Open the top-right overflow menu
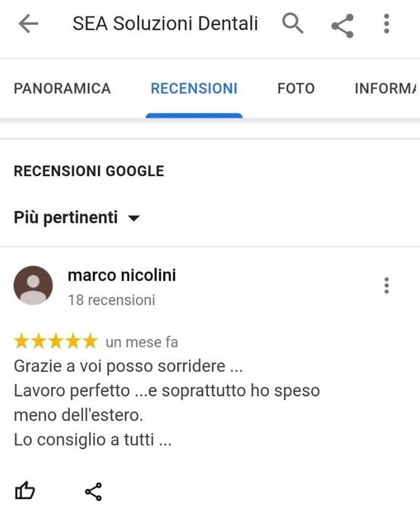 (x=386, y=24)
